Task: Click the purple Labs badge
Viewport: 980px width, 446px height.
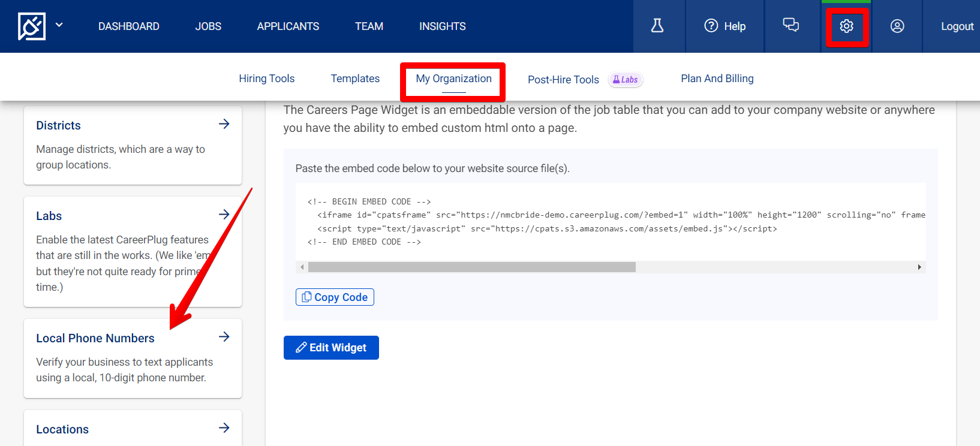Action: pos(626,80)
